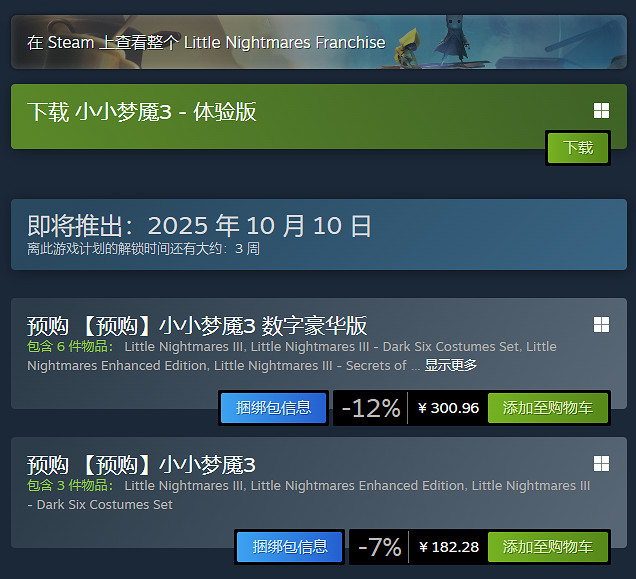
Task: Click the 即将推出 2025 年 10 月 10 日 release banner
Action: (x=319, y=234)
